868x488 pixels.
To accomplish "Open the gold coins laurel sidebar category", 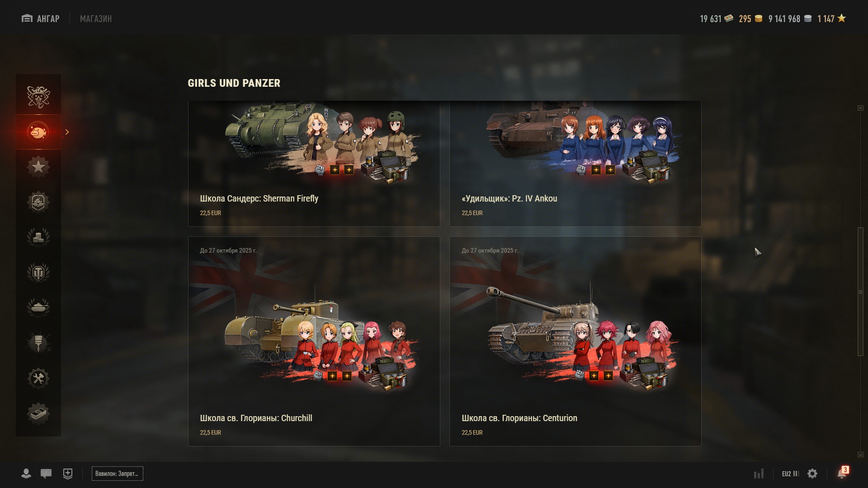I will point(38,237).
